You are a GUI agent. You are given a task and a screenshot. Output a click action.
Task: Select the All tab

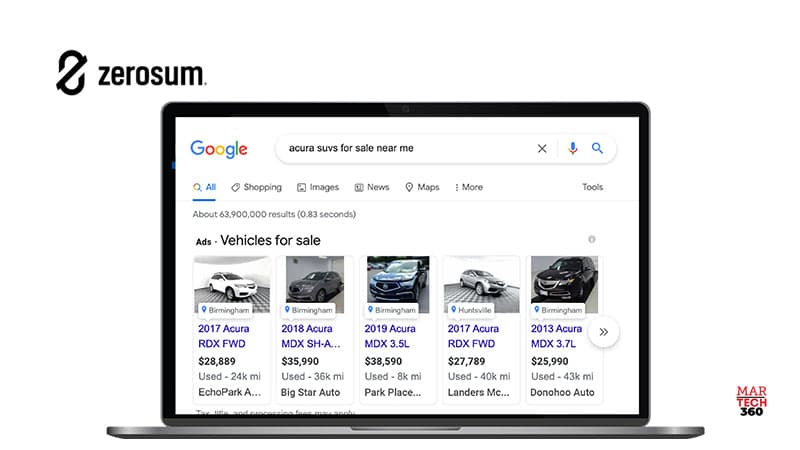[205, 187]
